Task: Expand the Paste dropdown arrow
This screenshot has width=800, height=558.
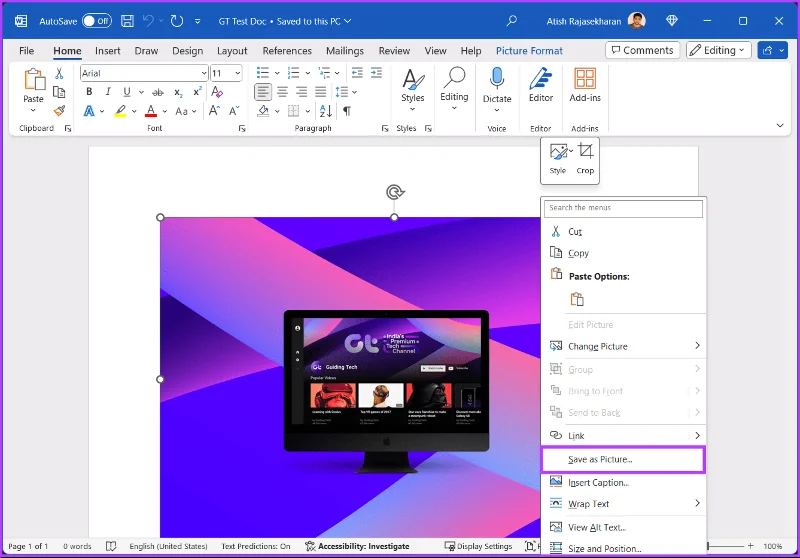Action: tap(33, 110)
